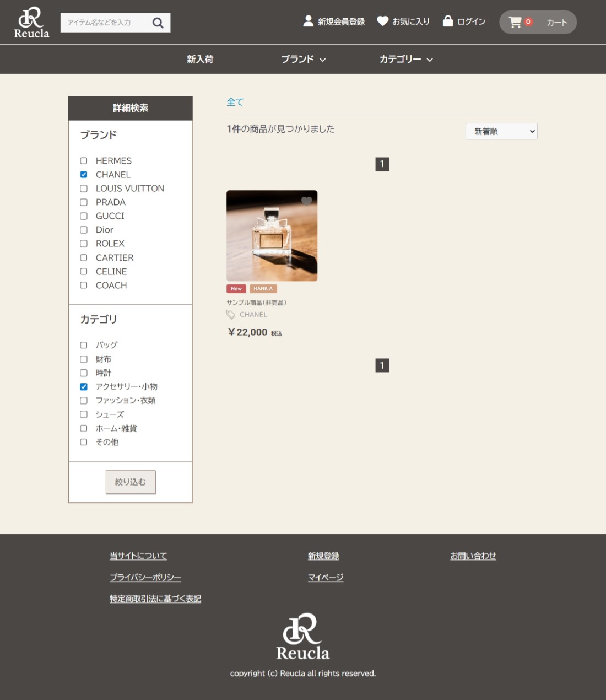
Task: Check the ファッション・衣類 checkbox
Action: (x=84, y=400)
